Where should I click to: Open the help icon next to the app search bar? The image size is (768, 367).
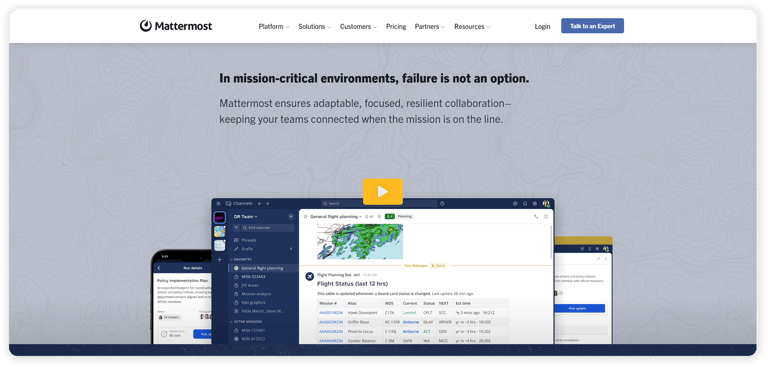click(442, 203)
